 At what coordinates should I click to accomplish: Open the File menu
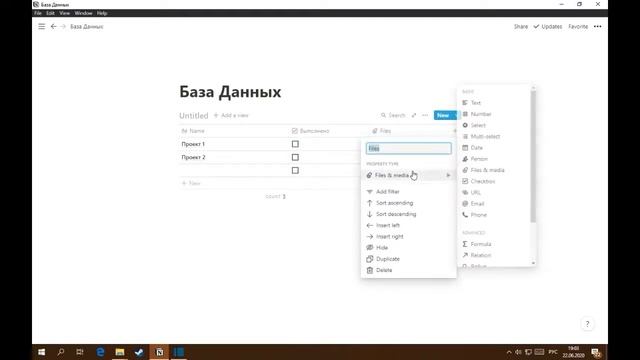[38, 13]
